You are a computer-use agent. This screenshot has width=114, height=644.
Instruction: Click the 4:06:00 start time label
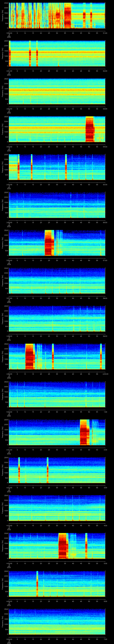coord(9,639)
